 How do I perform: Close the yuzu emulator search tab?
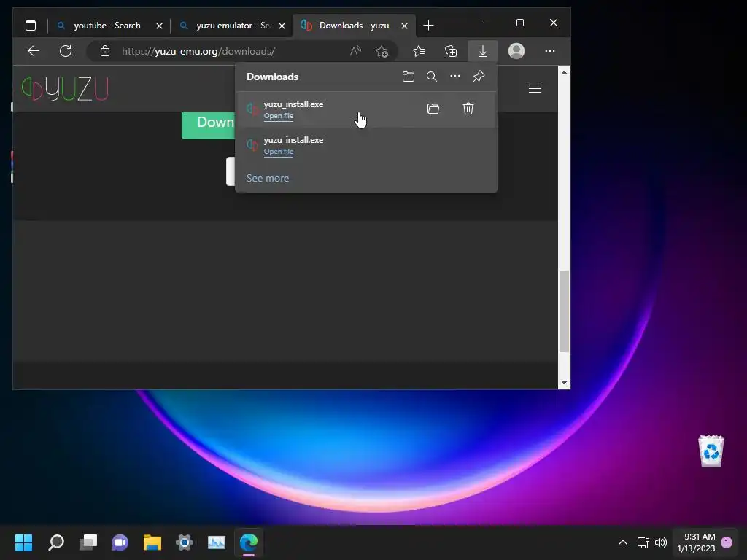282,26
